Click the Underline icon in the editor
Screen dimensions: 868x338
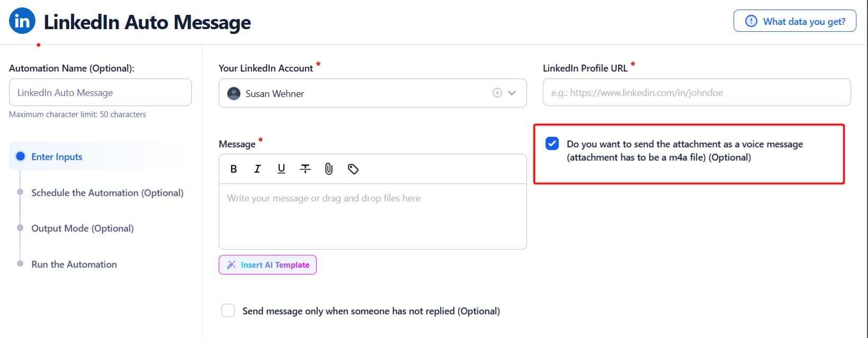pos(281,168)
